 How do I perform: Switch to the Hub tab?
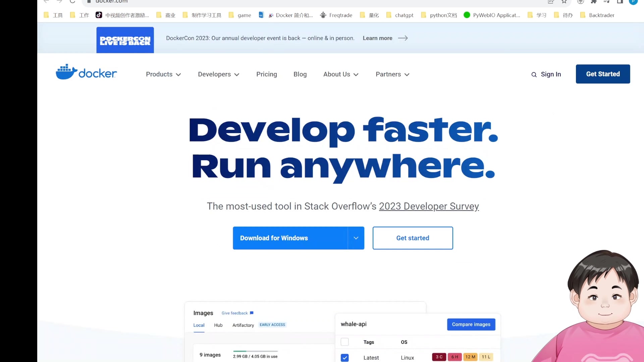click(x=218, y=325)
